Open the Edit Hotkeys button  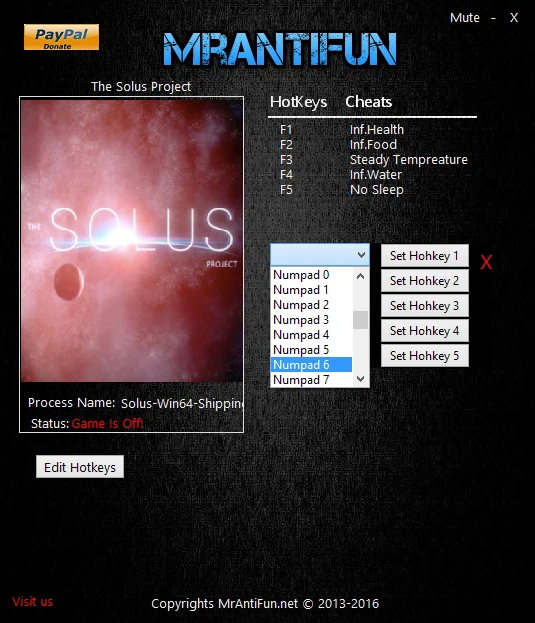(80, 467)
